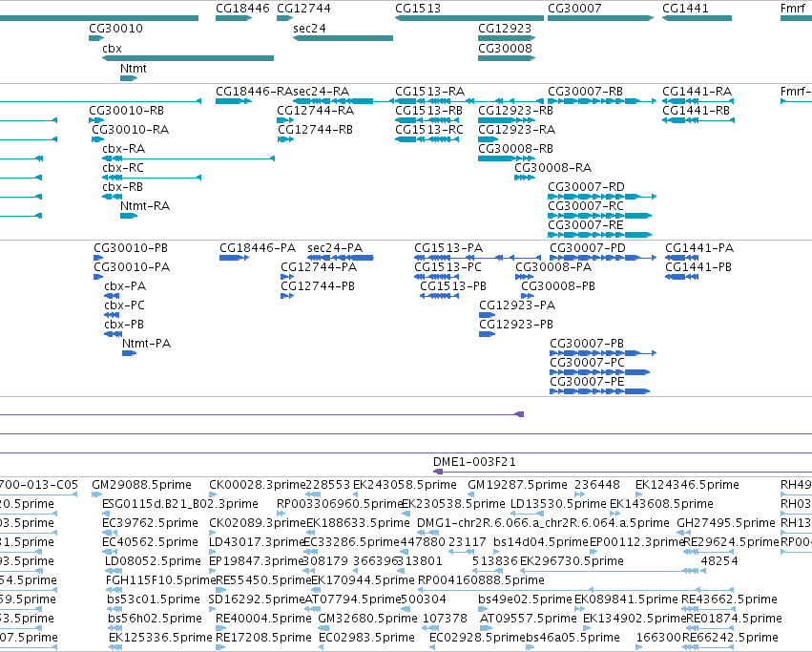Viewport: 812px width, 652px height.
Task: Select the GM29088.5prime EST label
Action: point(141,485)
